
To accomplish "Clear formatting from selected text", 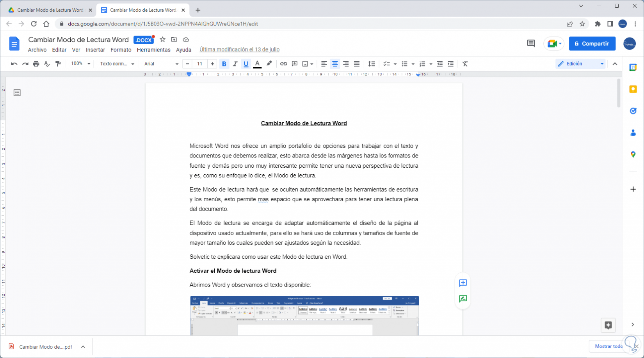I will [465, 64].
